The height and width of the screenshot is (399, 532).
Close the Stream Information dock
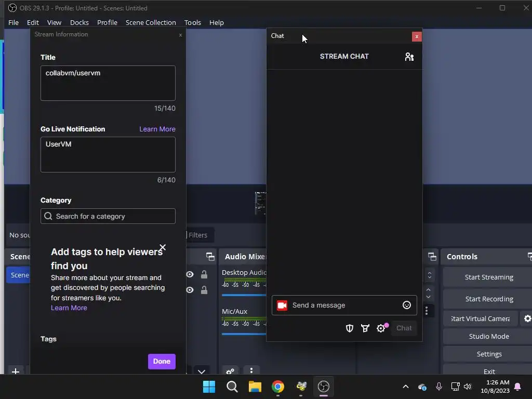[180, 35]
